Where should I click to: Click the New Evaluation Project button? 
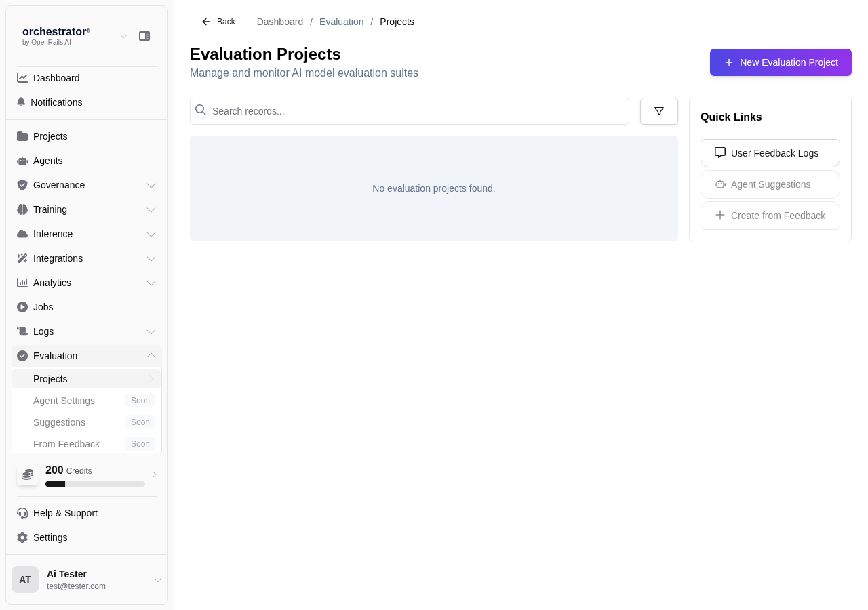pos(781,62)
